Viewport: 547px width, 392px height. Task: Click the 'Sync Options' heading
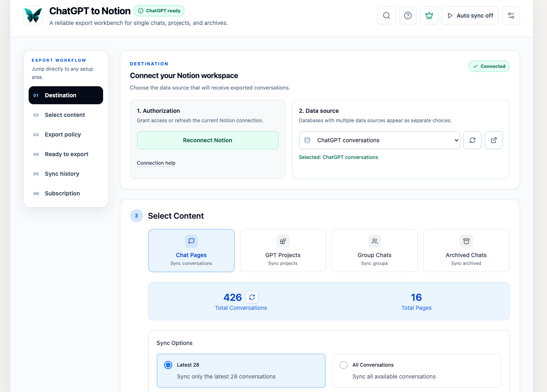pos(175,343)
